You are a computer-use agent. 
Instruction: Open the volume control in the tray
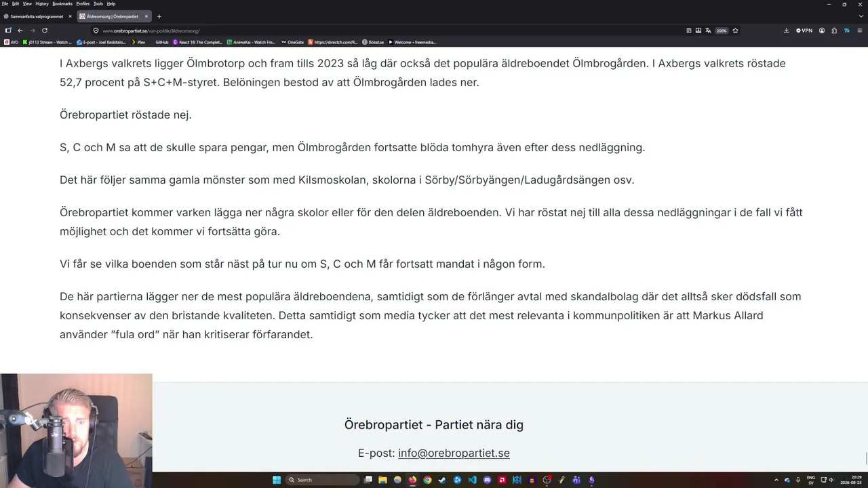click(x=833, y=480)
